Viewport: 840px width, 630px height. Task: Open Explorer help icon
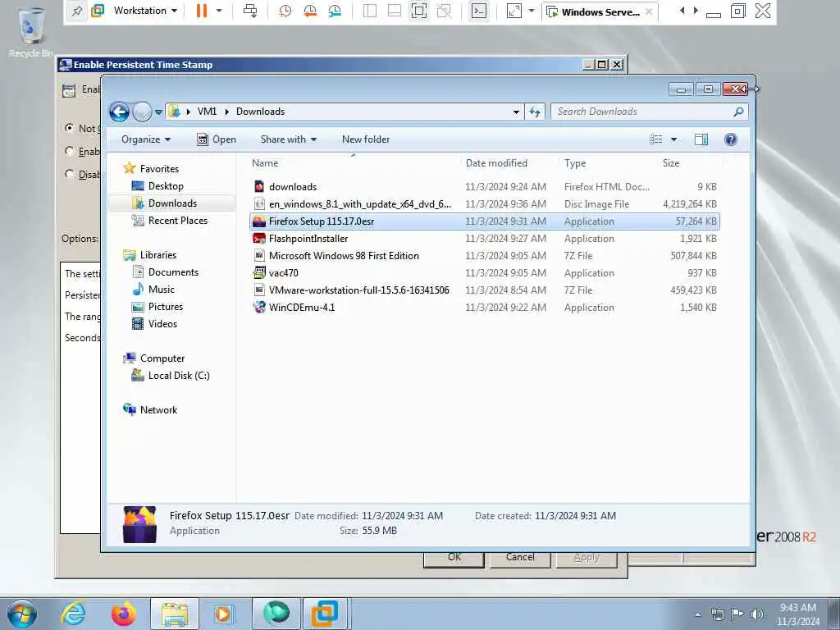click(731, 139)
